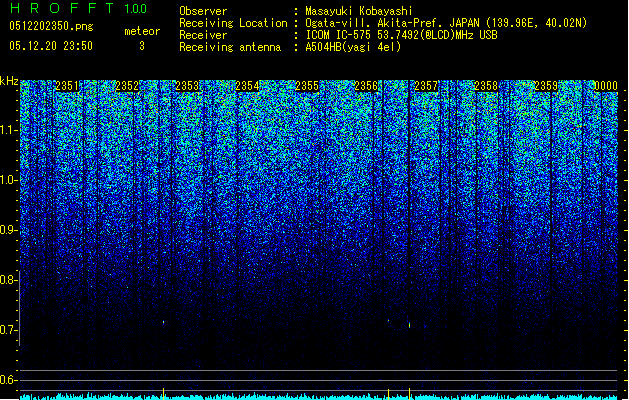Select the A504HB(yagi 4el) antenna text
The height and width of the screenshot is (400, 629).
(x=353, y=47)
